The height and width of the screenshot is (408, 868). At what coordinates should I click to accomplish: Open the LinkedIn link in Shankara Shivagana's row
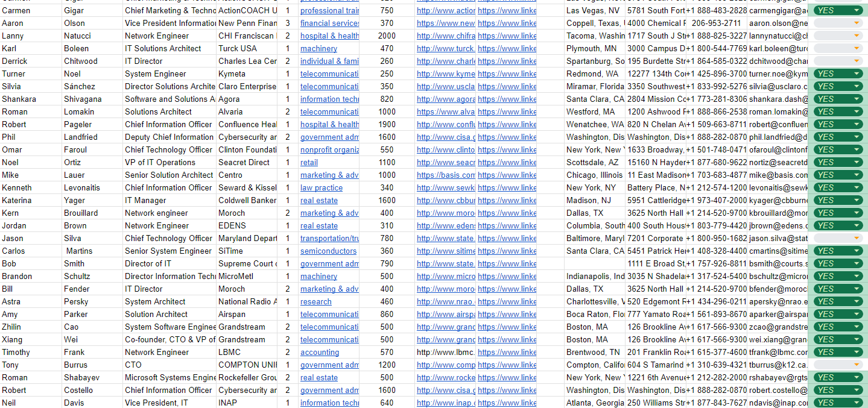(x=507, y=99)
